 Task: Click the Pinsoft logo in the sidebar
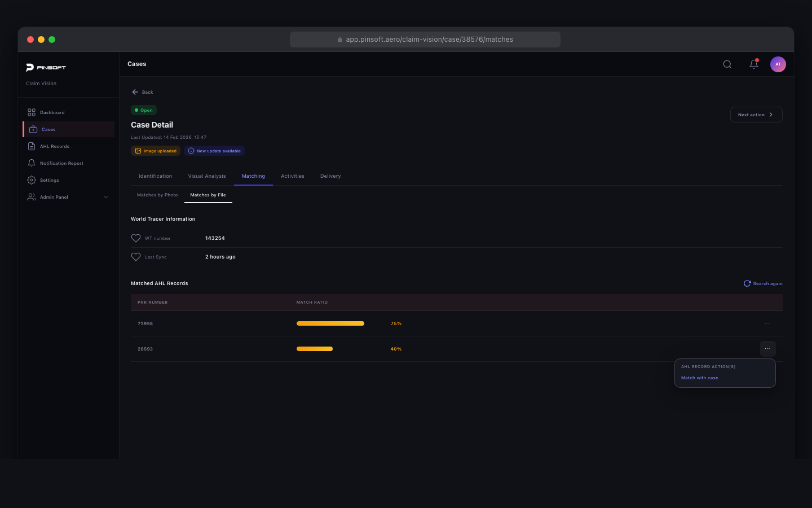(46, 67)
